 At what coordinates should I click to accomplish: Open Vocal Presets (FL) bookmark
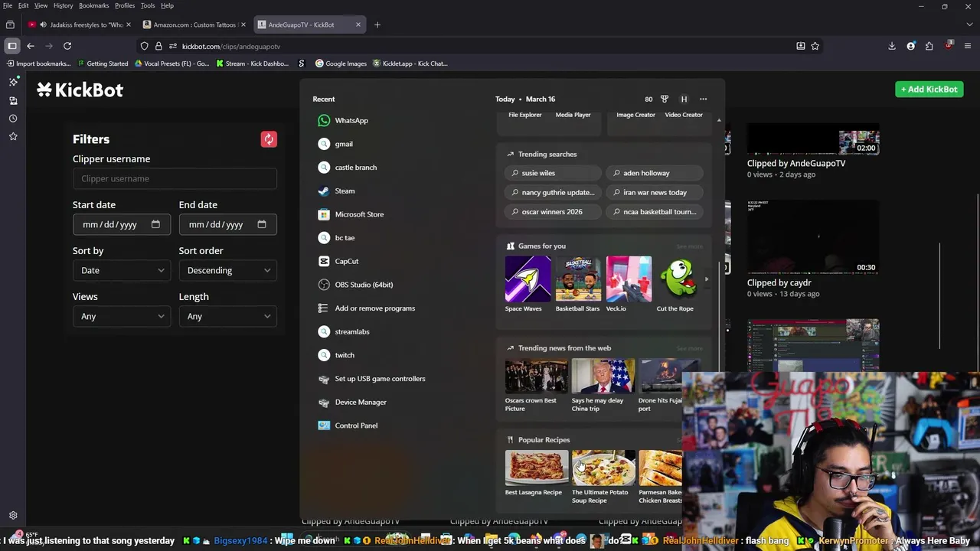click(x=171, y=64)
